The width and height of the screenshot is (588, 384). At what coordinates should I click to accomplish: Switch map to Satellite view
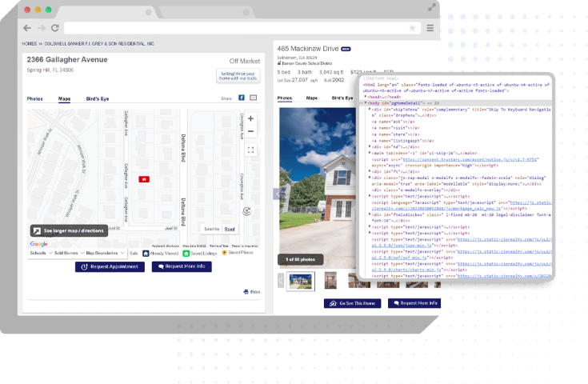tap(212, 229)
